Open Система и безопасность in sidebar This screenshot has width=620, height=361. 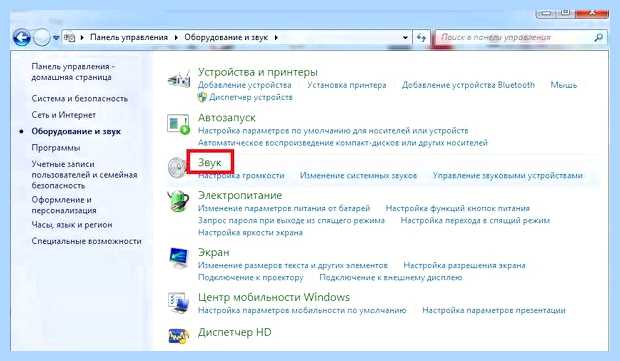79,98
